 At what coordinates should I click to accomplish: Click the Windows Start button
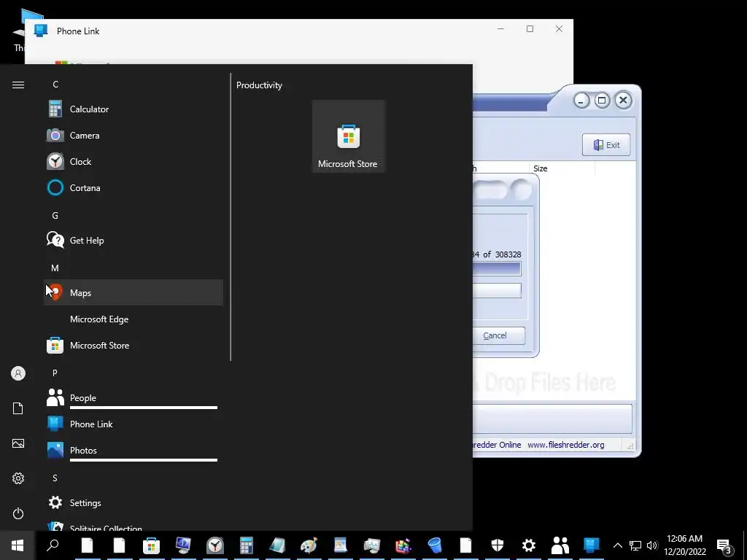pos(18,545)
